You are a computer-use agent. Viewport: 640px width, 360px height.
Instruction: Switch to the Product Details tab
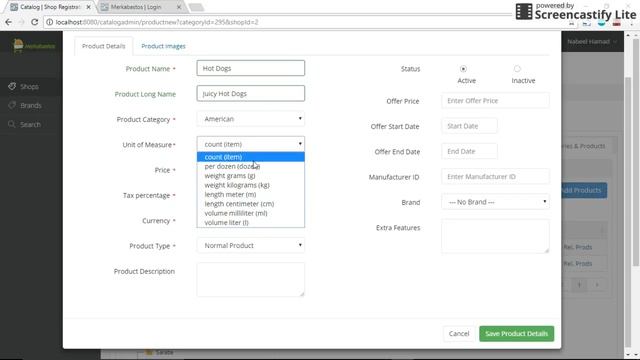coord(104,46)
